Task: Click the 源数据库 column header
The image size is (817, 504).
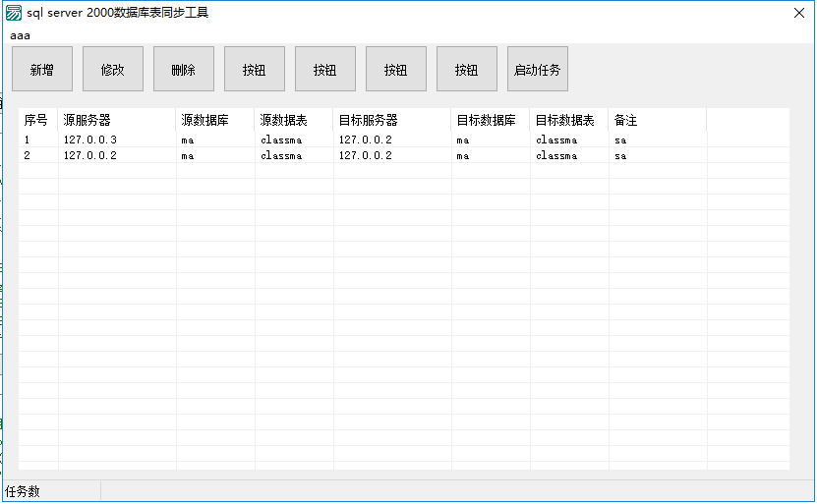Action: click(215, 120)
